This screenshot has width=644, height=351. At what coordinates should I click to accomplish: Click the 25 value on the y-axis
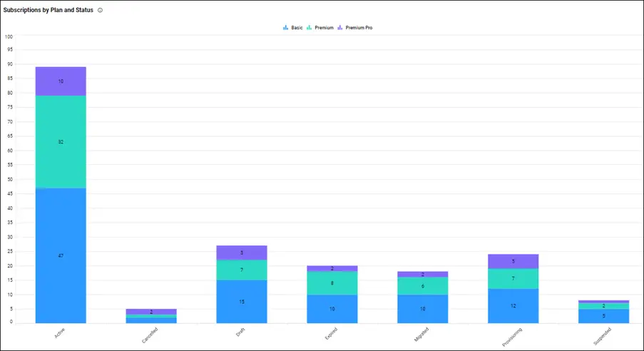(10, 251)
